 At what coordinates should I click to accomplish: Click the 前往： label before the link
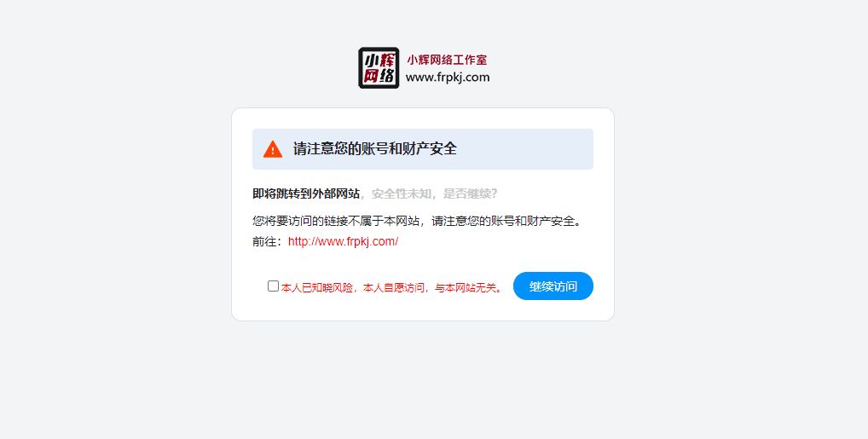point(269,241)
